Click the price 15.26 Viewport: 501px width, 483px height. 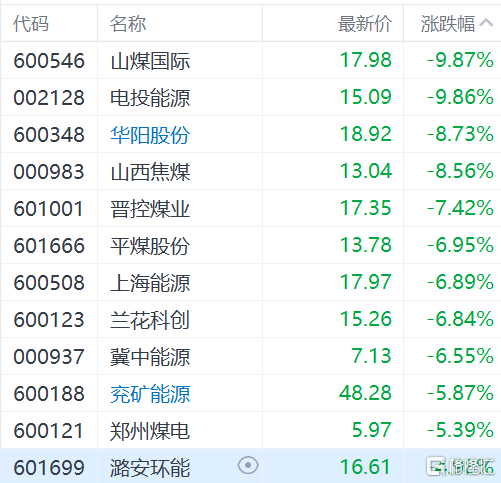(366, 319)
